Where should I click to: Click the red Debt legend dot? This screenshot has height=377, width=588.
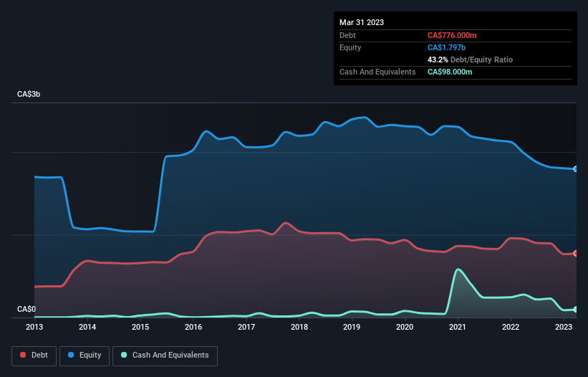pos(23,355)
